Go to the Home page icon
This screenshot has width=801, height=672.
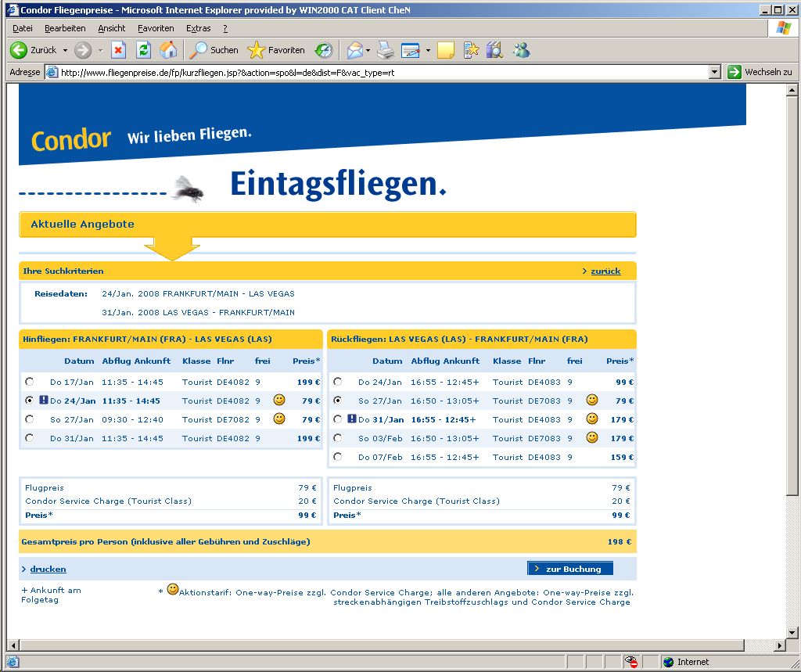(x=167, y=50)
